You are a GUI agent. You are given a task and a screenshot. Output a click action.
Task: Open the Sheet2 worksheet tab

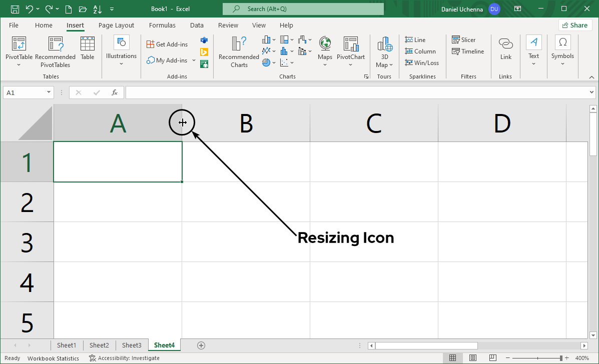tap(99, 345)
